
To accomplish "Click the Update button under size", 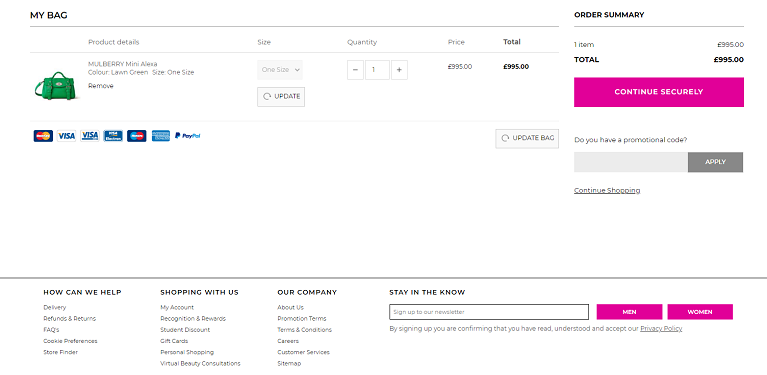I will point(281,97).
